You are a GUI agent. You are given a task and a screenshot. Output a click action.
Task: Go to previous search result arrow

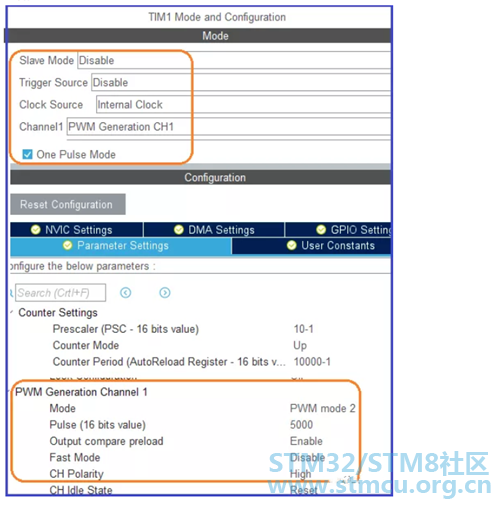coord(126,293)
